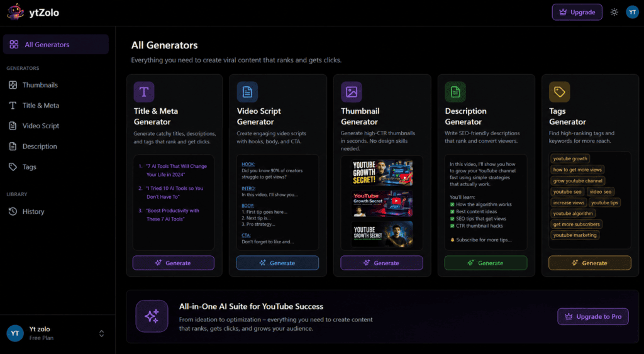Click the 'youtube seo' tag chip
The width and height of the screenshot is (644, 354).
(567, 191)
